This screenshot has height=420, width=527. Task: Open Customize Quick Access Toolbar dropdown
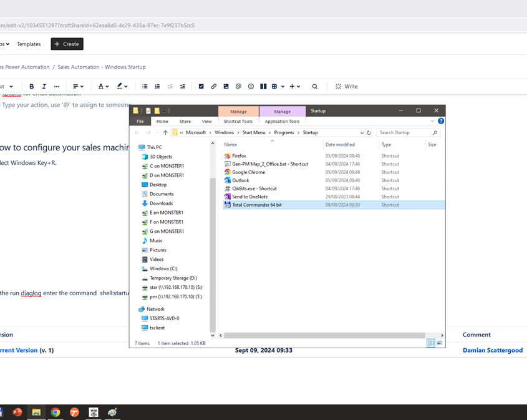164,111
